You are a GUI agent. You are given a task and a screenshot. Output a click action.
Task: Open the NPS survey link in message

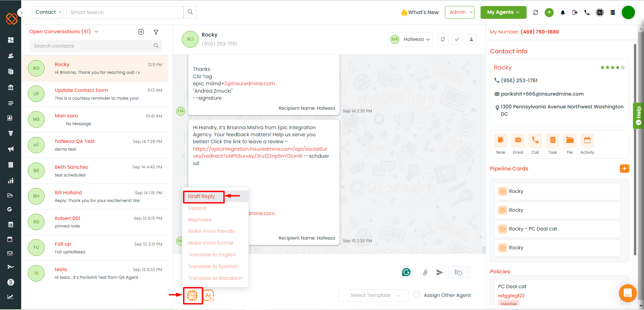[x=260, y=149]
